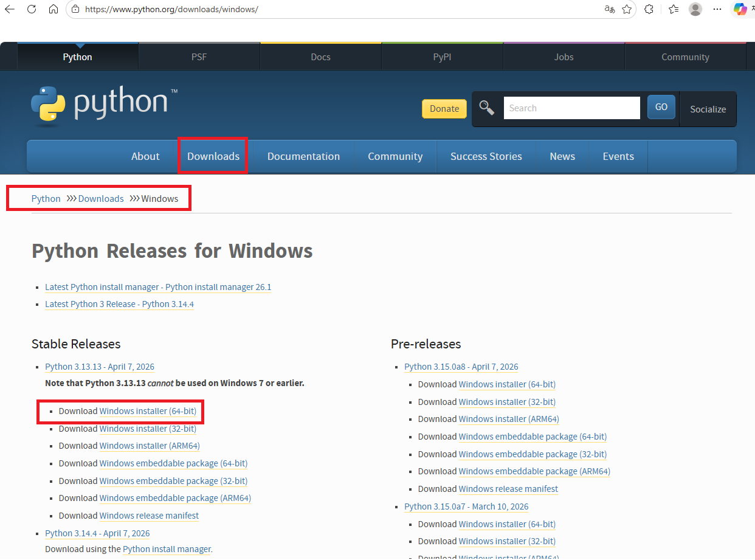Click the search magnifier icon

[x=486, y=108]
